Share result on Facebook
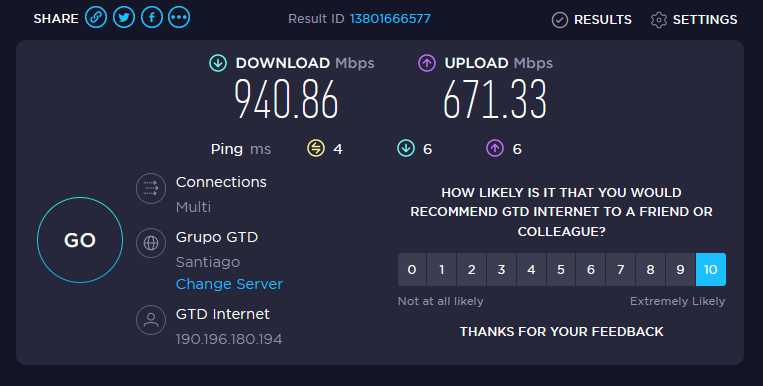 tap(152, 18)
